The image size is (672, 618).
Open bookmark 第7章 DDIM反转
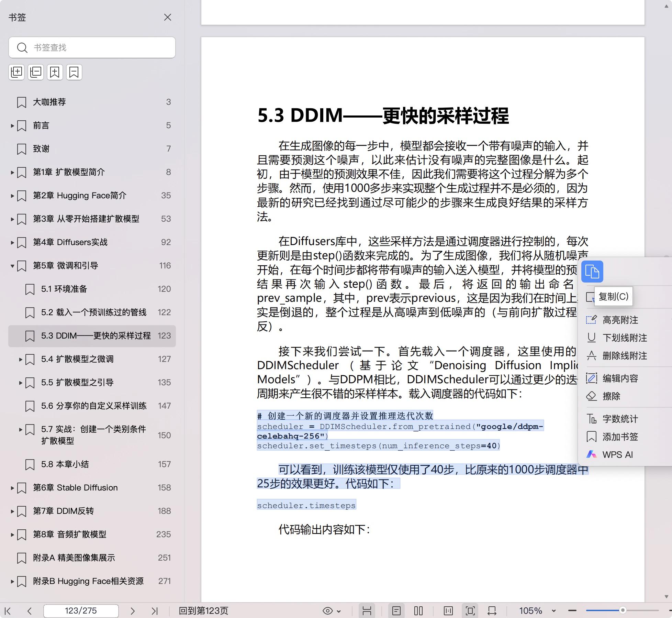pyautogui.click(x=92, y=511)
